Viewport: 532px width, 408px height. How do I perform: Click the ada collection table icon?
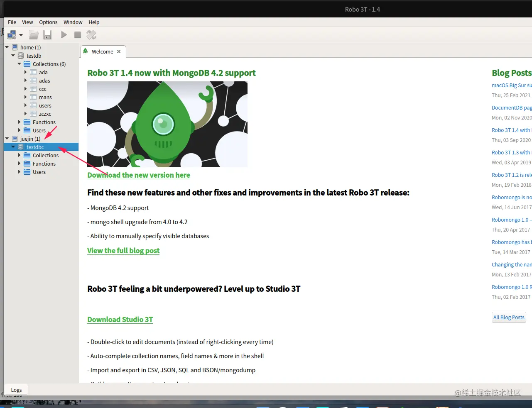point(33,72)
